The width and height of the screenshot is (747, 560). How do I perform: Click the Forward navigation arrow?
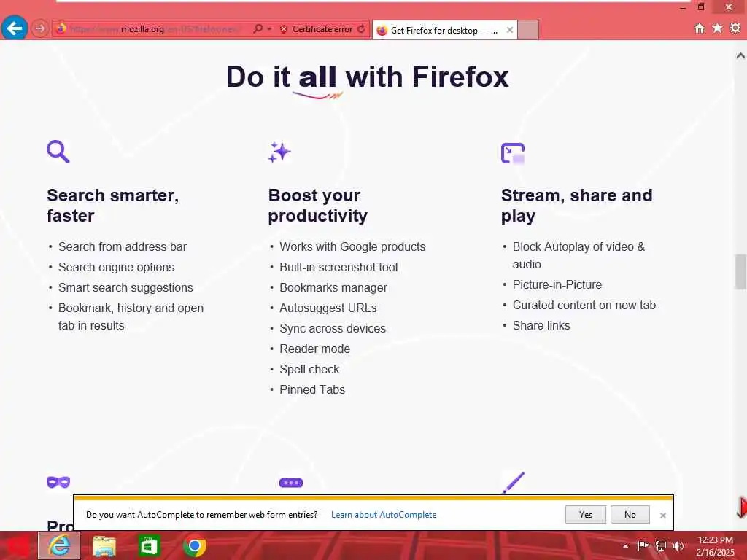tap(40, 28)
